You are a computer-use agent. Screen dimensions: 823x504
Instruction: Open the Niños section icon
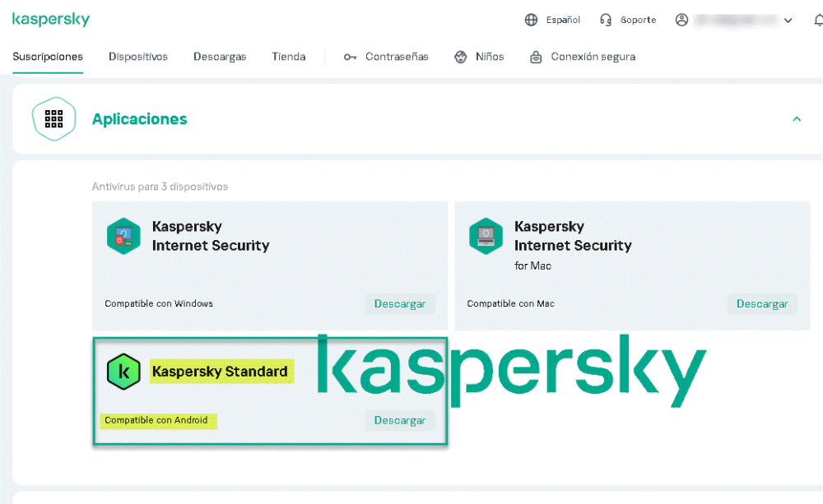(x=461, y=57)
